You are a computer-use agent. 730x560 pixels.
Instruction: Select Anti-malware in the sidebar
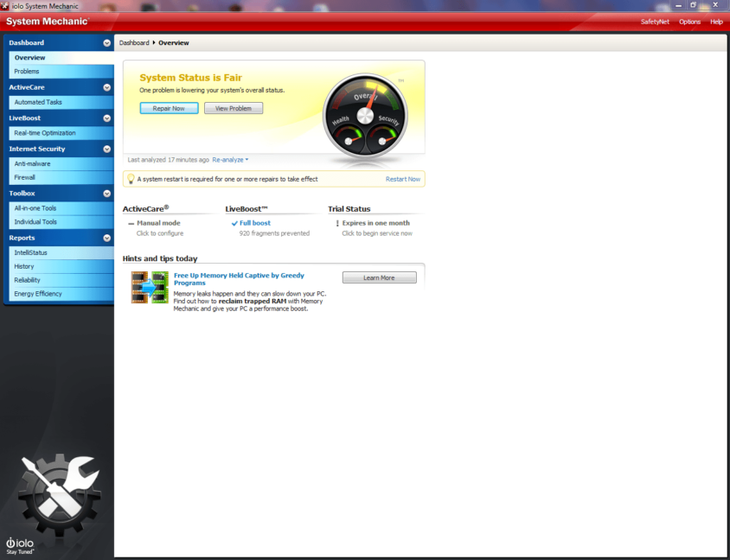[x=32, y=163]
